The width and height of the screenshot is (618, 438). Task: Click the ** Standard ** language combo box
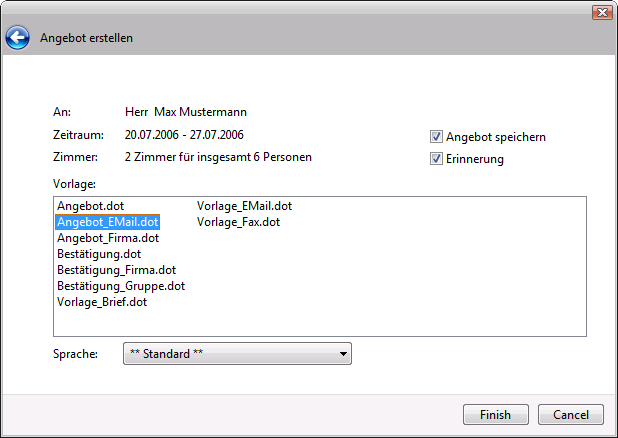[x=237, y=354]
